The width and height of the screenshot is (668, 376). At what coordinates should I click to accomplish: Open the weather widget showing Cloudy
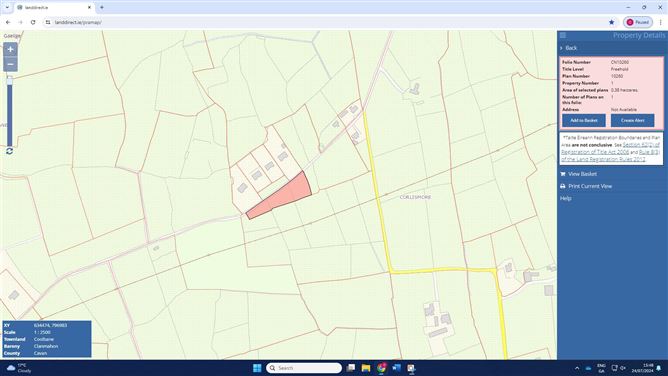[19, 368]
